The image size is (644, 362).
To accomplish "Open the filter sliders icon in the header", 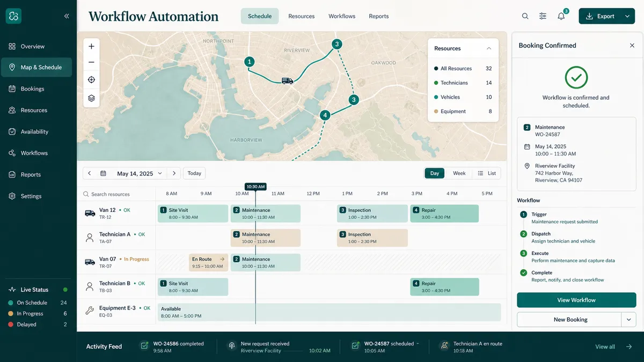I will click(x=543, y=16).
